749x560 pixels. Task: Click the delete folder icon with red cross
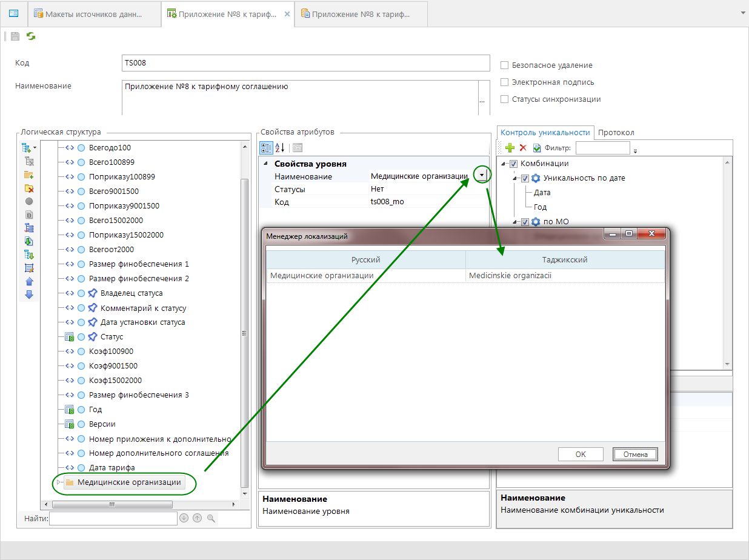(28, 188)
